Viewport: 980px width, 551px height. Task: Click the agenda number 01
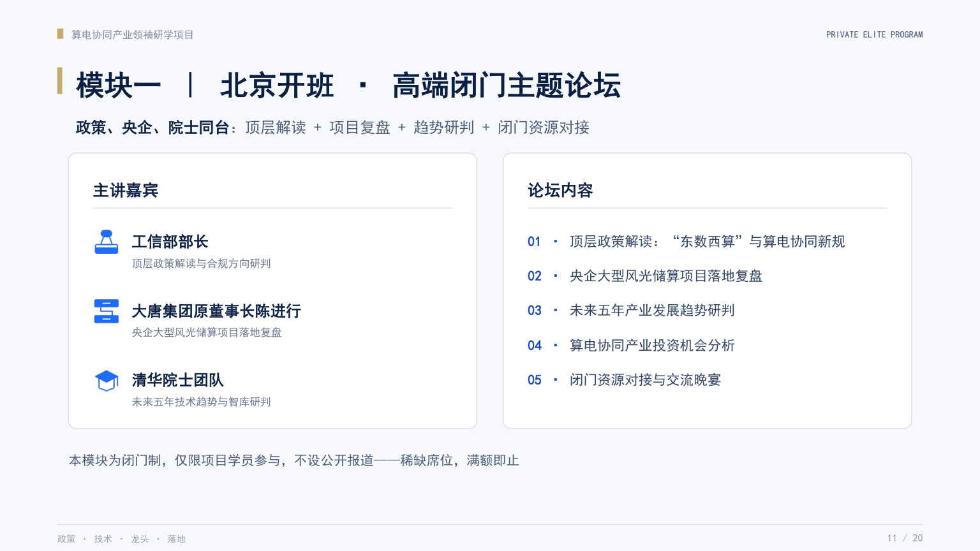click(x=534, y=242)
